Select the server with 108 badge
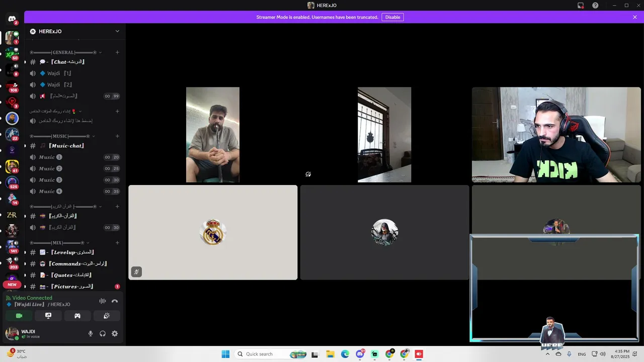Viewport: 644px width, 362px height. [x=12, y=85]
